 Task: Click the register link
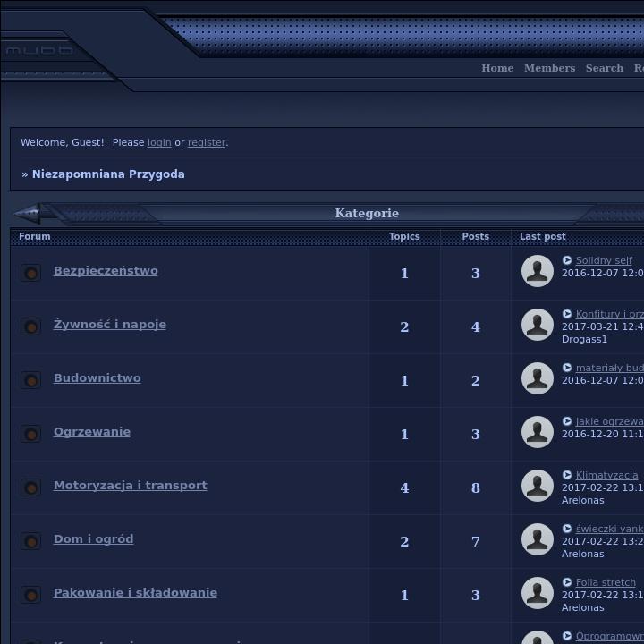click(x=207, y=142)
